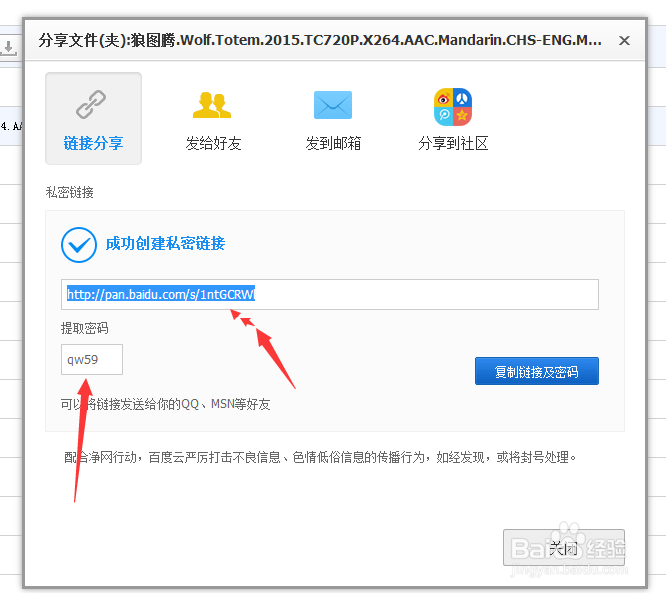The width and height of the screenshot is (666, 593).
Task: Click the 成功创建私密链接 text
Action: (165, 244)
